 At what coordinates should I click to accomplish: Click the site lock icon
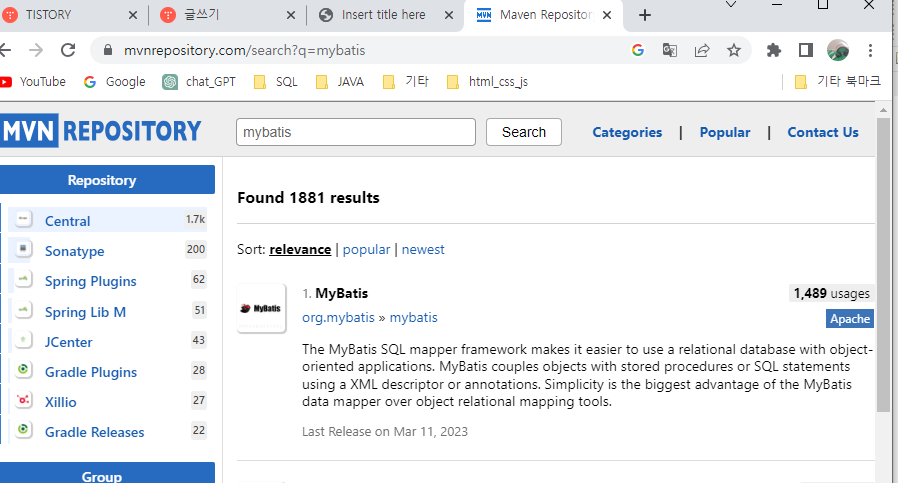[108, 50]
